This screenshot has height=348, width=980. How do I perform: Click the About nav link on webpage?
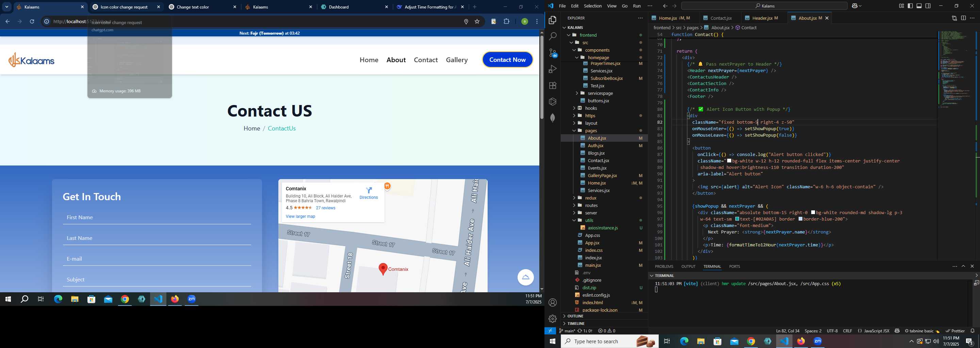[396, 60]
